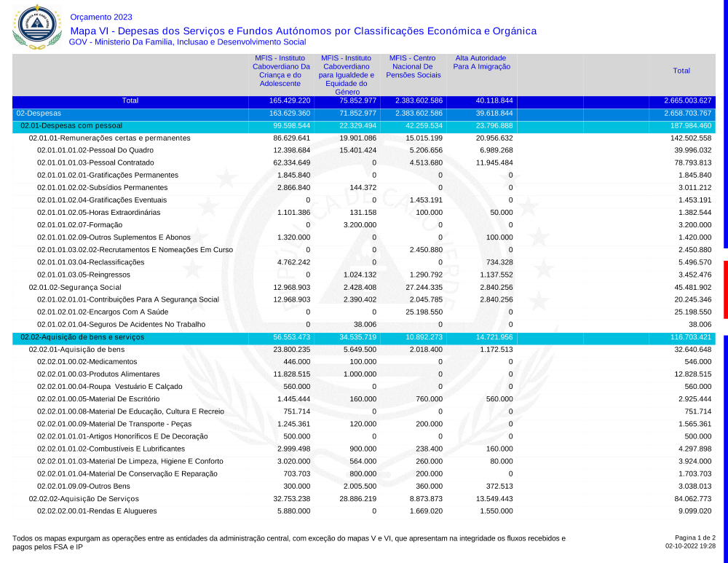Click the Igualdade e Equidade do Género header
728x563 pixels.
(347, 75)
